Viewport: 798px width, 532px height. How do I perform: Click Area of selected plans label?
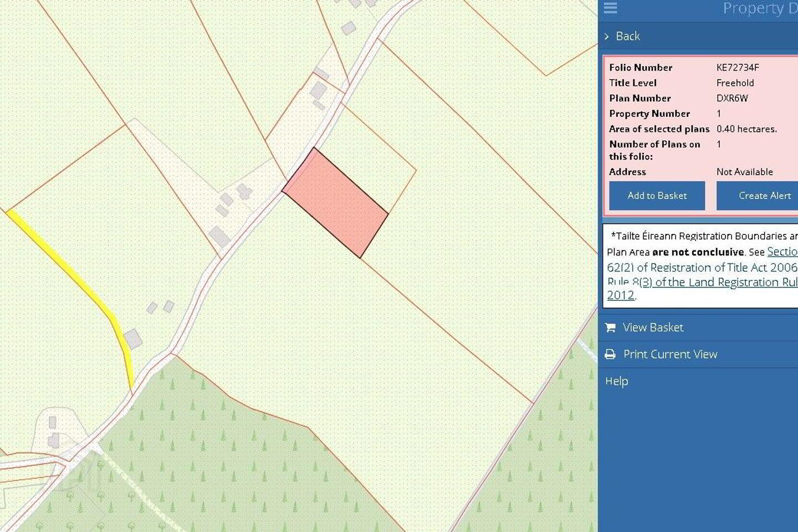coord(659,129)
